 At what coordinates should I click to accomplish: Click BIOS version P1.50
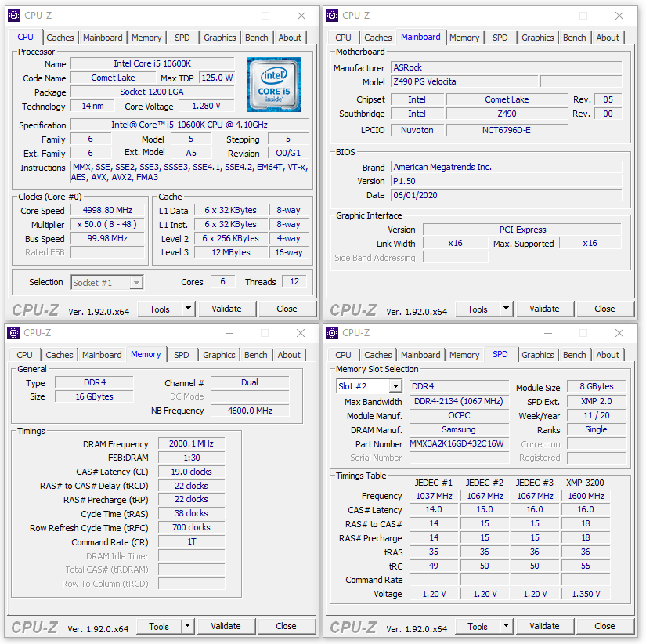(x=507, y=181)
